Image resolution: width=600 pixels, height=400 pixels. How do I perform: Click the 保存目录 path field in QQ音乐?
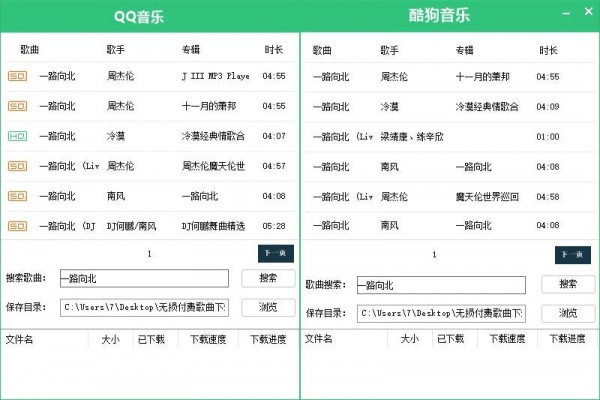[144, 307]
